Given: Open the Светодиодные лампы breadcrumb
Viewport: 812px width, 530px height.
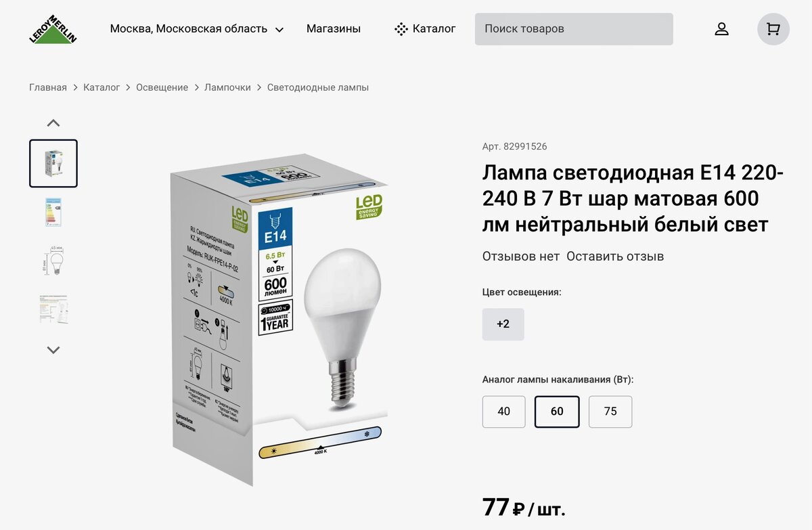Looking at the screenshot, I should tap(318, 87).
